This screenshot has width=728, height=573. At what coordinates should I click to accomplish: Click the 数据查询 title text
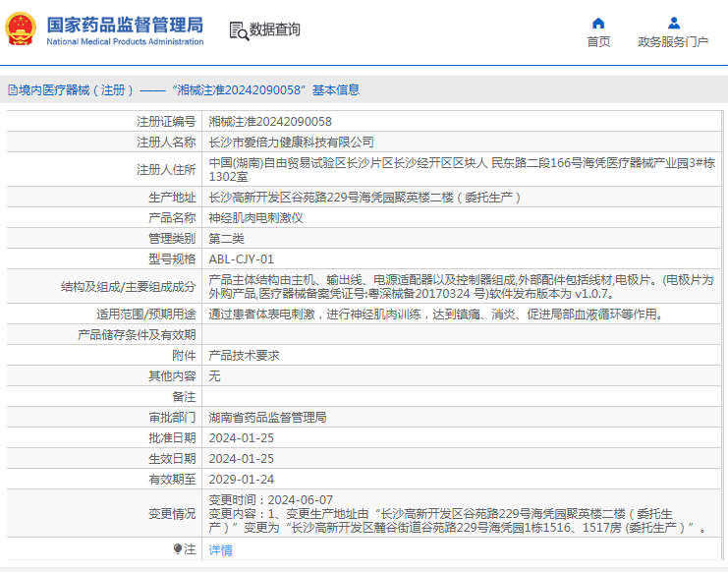[275, 30]
